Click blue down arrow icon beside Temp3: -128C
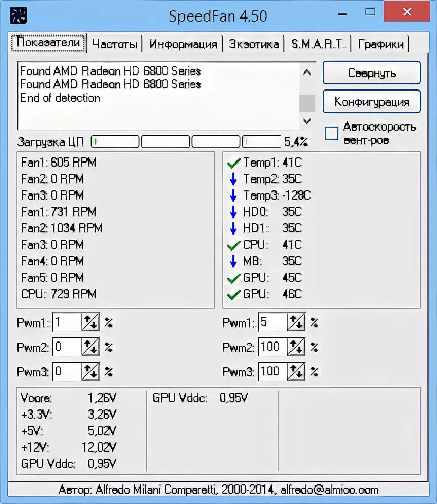Screen dimensions: 437x504 (233, 195)
